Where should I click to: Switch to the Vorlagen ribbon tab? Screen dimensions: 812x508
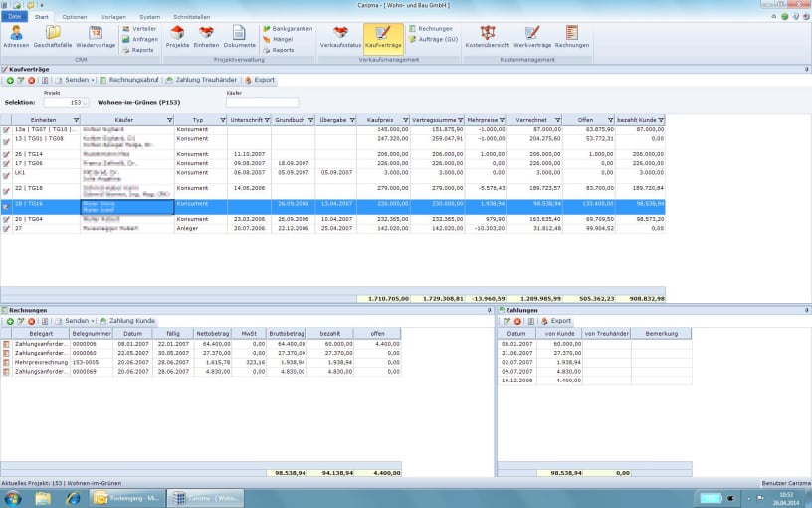point(113,17)
